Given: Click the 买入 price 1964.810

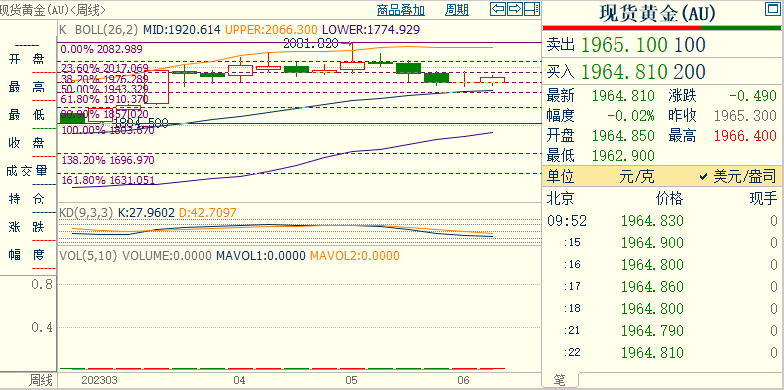Looking at the screenshot, I should click(x=624, y=72).
